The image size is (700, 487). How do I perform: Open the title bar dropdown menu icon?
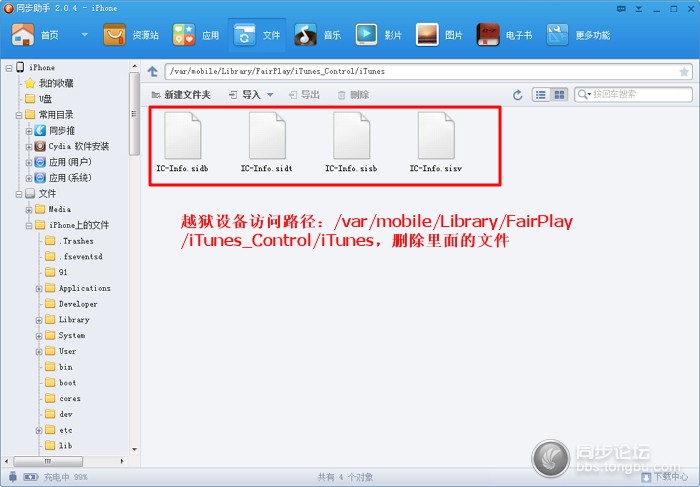(x=639, y=8)
